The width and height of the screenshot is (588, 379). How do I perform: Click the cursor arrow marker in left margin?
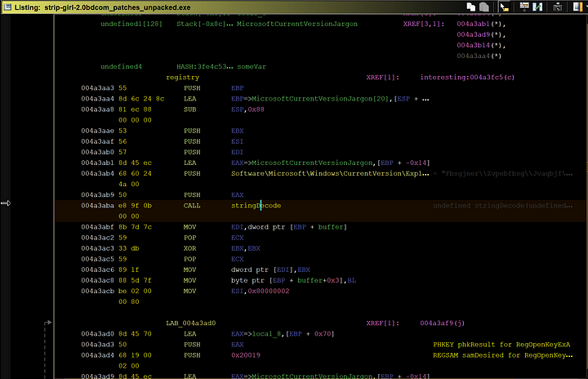click(x=6, y=203)
